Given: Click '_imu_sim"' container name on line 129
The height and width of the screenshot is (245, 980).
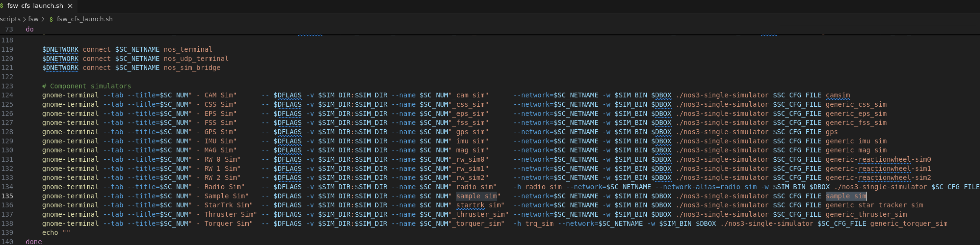Looking at the screenshot, I should pos(470,141).
